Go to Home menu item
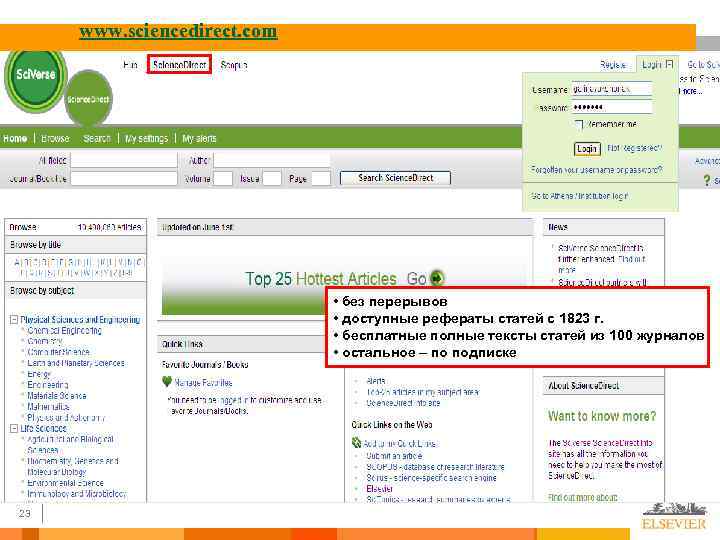This screenshot has width=720, height=540. (15, 138)
